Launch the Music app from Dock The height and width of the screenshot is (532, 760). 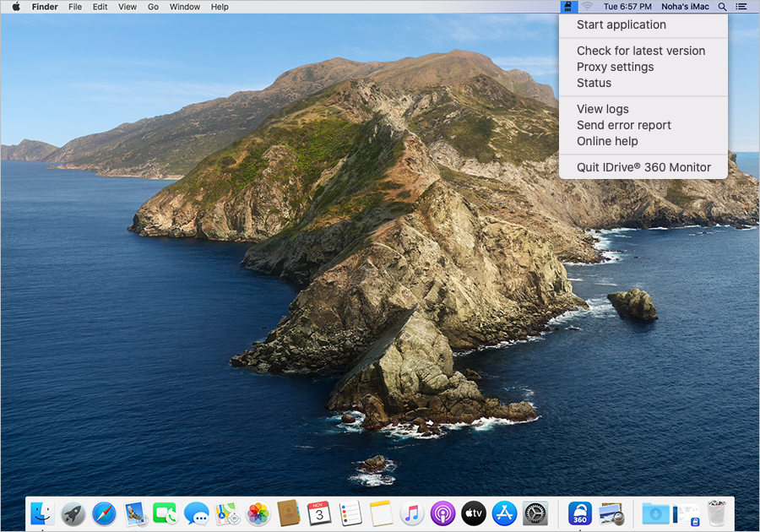click(411, 513)
